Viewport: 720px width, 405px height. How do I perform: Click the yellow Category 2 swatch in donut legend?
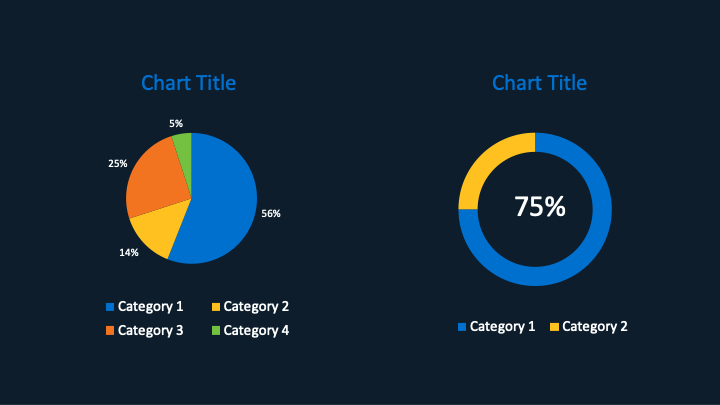click(554, 327)
